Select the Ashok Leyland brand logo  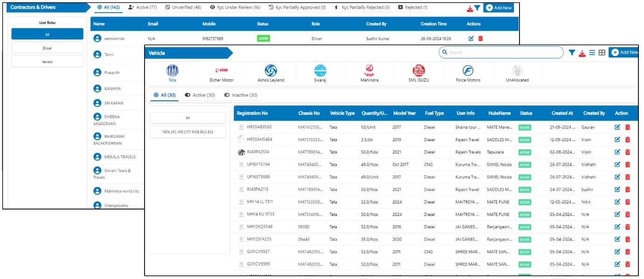click(x=270, y=71)
